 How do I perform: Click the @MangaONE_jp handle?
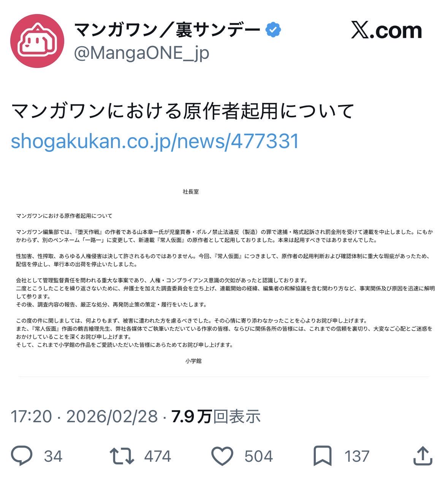coord(141,54)
